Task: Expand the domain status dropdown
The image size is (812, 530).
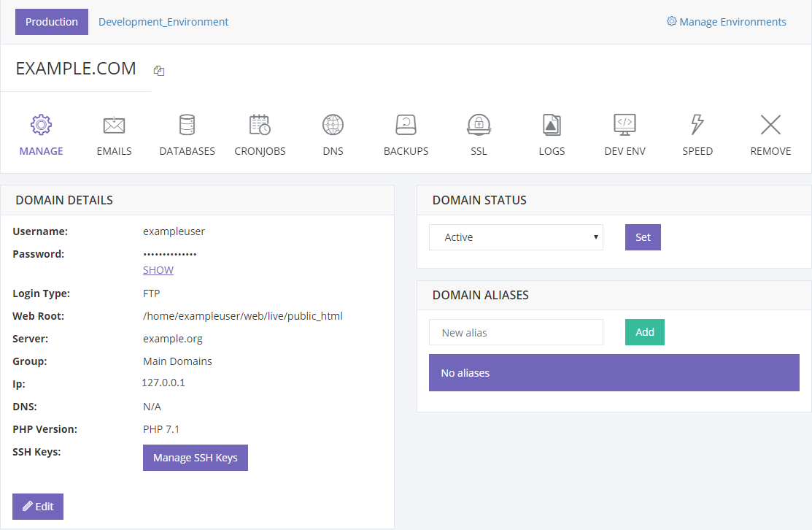Action: (516, 237)
